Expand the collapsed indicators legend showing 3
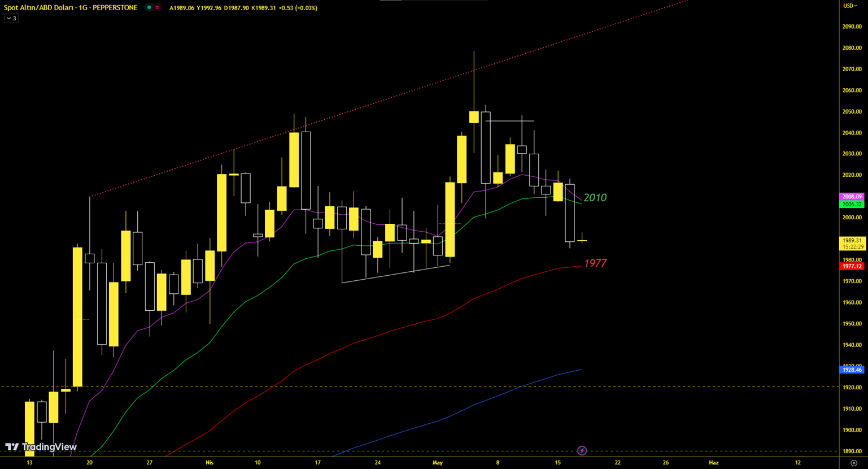Viewport: 868px width, 469px height. click(11, 19)
